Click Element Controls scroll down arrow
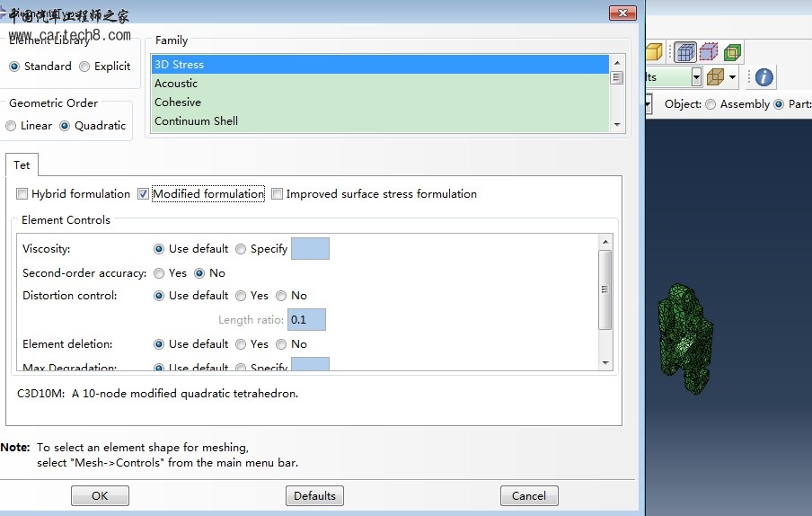 [x=605, y=363]
